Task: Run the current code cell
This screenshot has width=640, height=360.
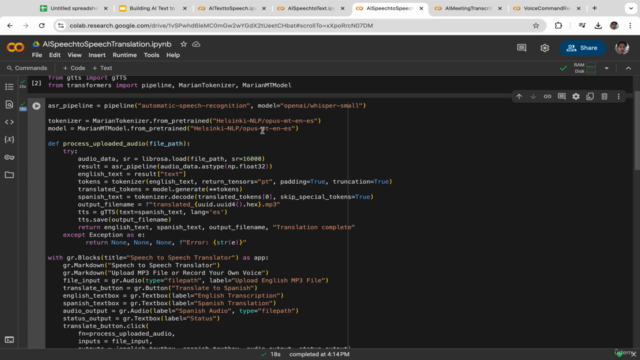Action: pyautogui.click(x=36, y=106)
